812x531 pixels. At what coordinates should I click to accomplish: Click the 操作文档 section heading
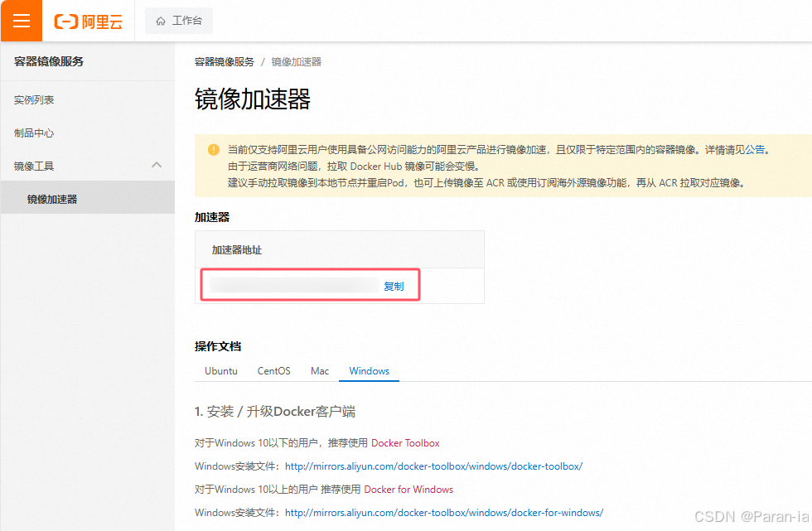218,346
